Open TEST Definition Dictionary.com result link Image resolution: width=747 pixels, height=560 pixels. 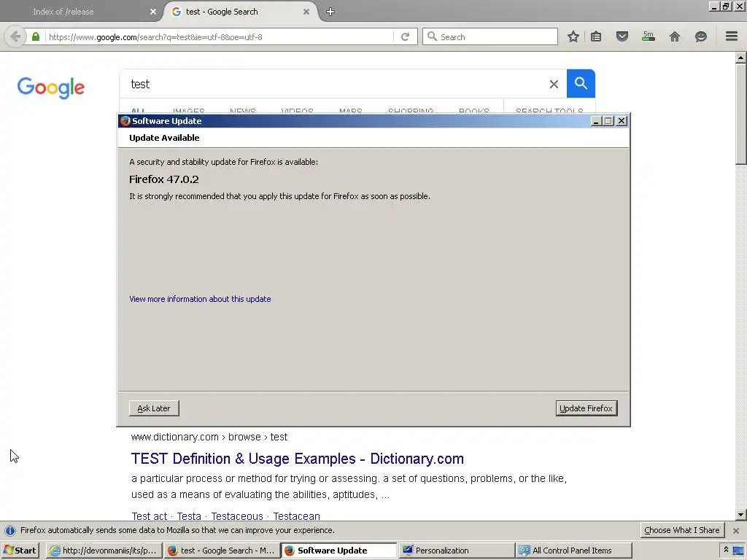click(298, 459)
